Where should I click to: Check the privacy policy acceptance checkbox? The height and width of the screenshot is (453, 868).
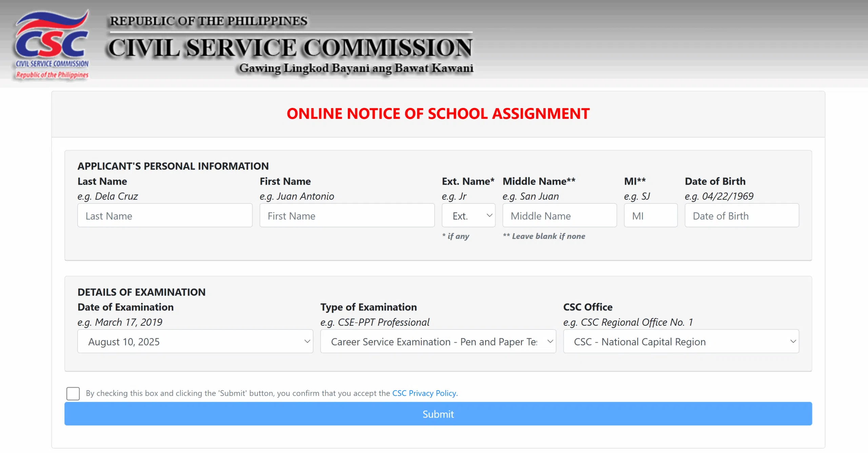point(73,393)
